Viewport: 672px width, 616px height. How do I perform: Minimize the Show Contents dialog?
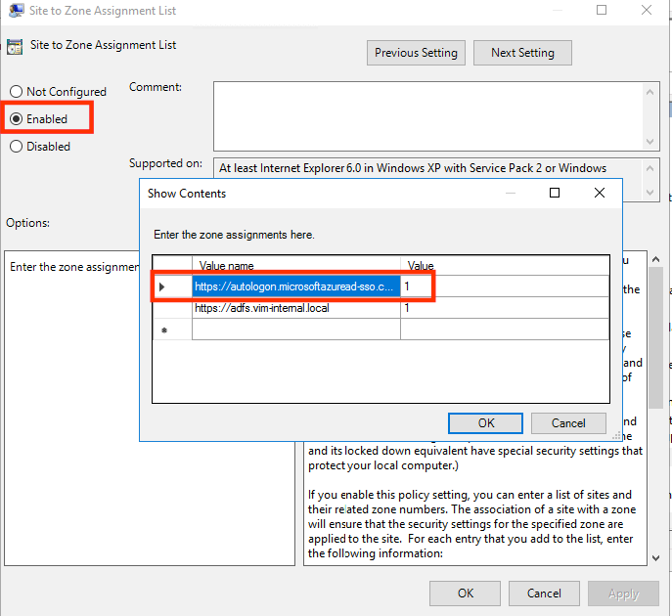pos(510,194)
